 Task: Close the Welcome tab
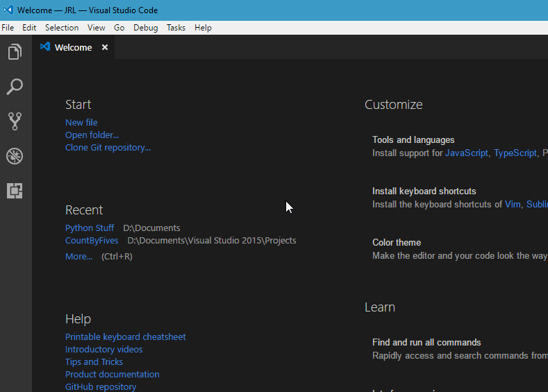pos(104,47)
